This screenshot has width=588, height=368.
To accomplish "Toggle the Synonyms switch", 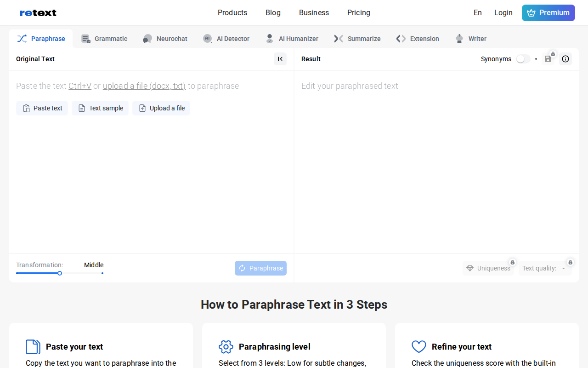I will [523, 59].
